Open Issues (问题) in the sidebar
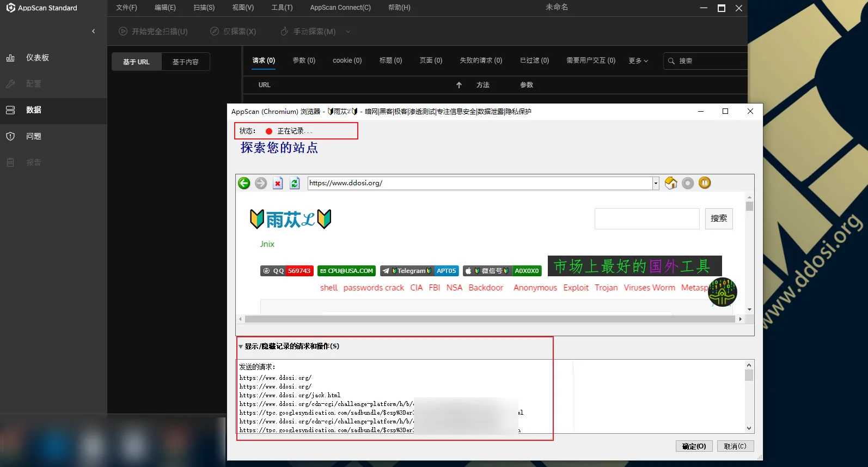 click(x=33, y=136)
